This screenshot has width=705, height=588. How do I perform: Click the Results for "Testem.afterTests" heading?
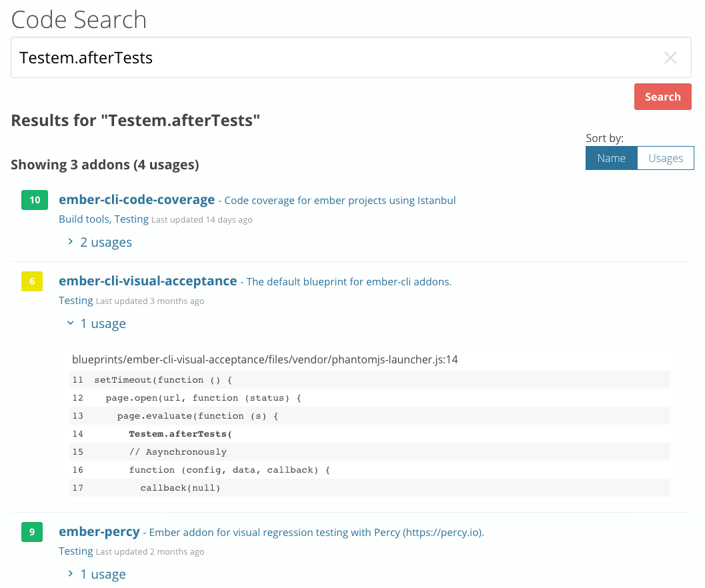point(135,121)
